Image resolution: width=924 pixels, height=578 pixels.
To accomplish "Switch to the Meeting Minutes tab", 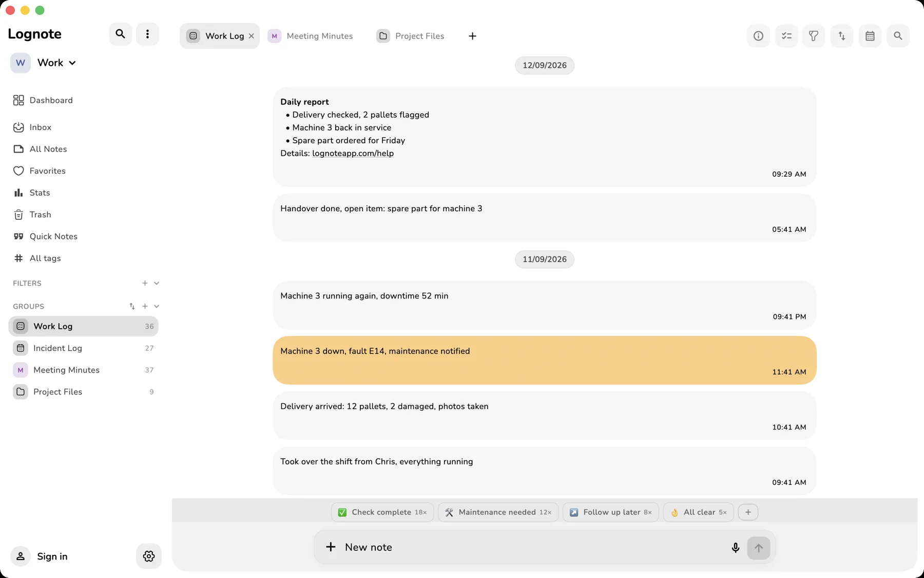I will (311, 36).
